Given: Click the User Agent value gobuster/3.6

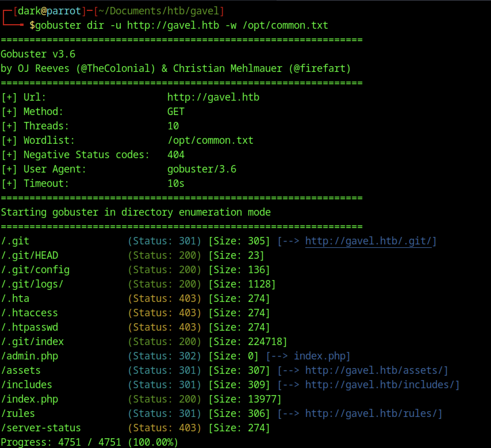Looking at the screenshot, I should (x=202, y=169).
